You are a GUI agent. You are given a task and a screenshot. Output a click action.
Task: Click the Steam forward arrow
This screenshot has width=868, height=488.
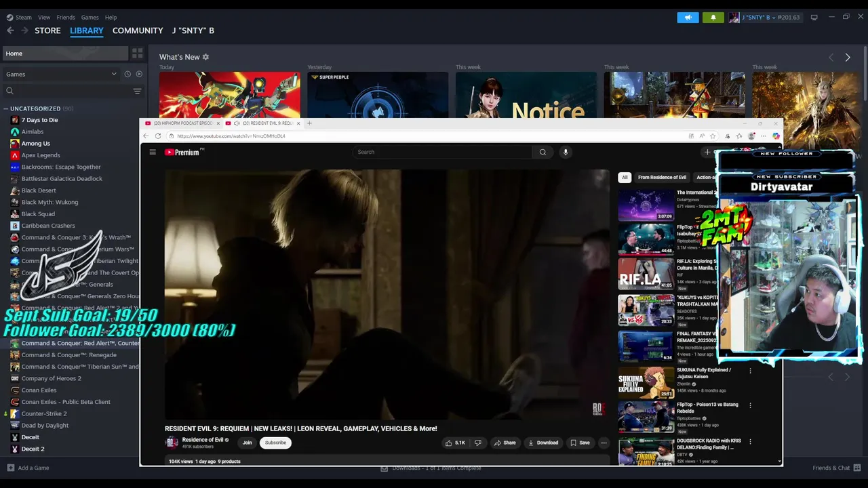(24, 30)
